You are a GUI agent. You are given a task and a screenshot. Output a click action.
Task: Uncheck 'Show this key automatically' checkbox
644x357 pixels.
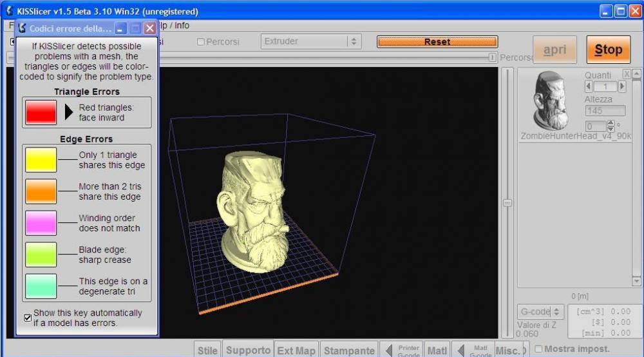tap(28, 318)
